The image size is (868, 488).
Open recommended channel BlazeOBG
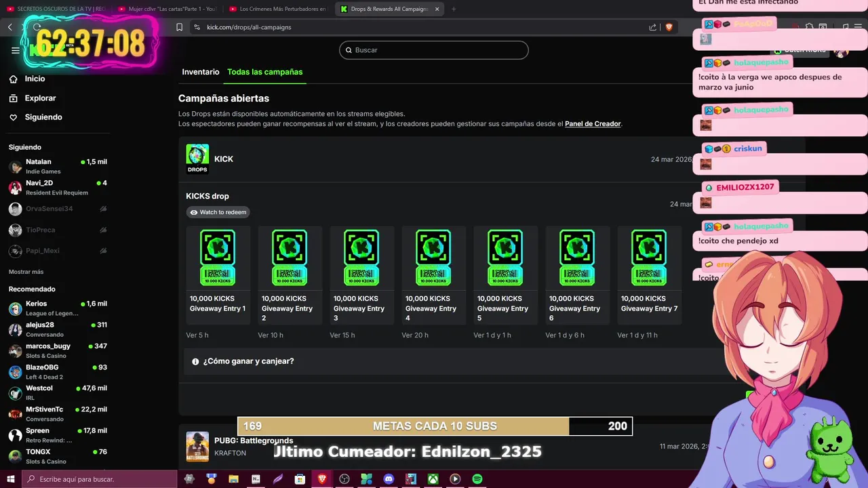[x=58, y=371]
